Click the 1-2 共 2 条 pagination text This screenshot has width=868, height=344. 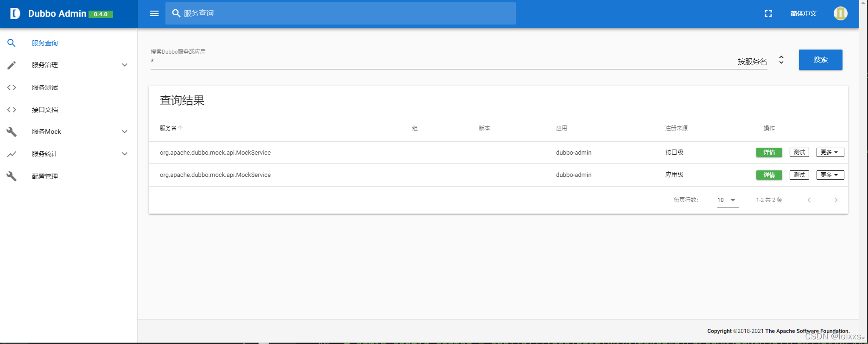(x=769, y=200)
